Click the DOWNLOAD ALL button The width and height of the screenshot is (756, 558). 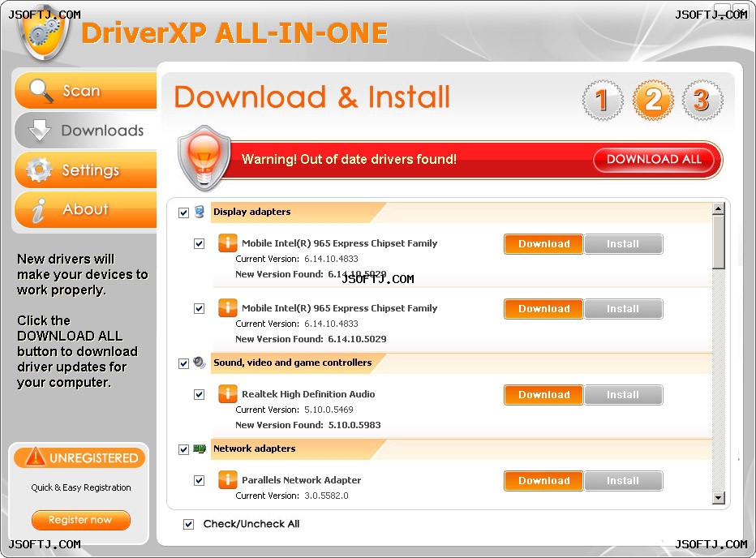click(654, 160)
